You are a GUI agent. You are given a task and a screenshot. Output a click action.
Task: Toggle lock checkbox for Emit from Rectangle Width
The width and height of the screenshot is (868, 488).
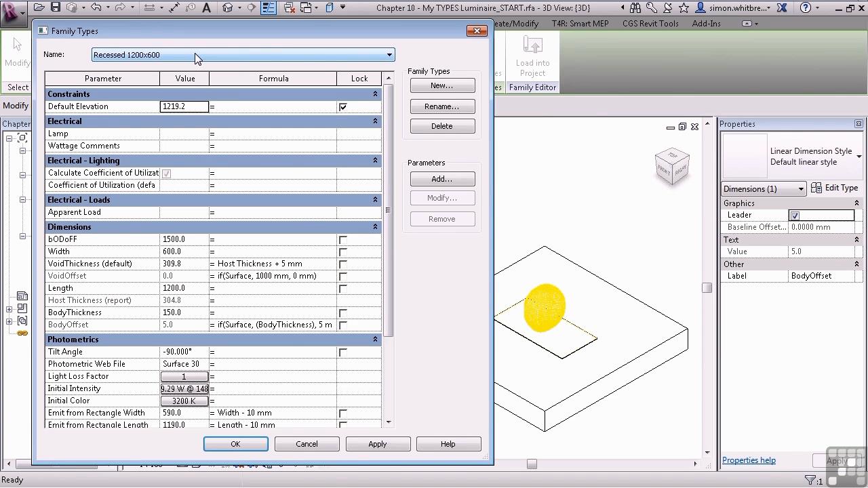point(343,413)
